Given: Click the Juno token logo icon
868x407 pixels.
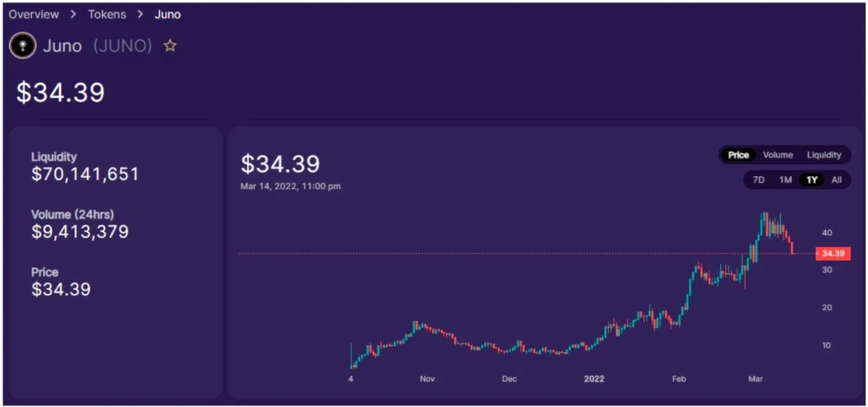Looking at the screenshot, I should point(22,46).
